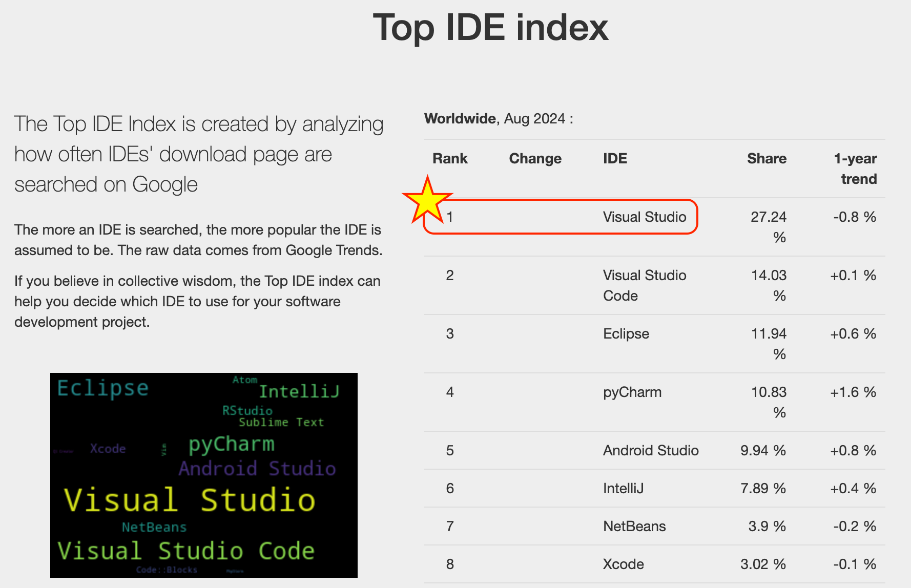911x588 pixels.
Task: Click 'Eclipse' in the table
Action: [626, 333]
